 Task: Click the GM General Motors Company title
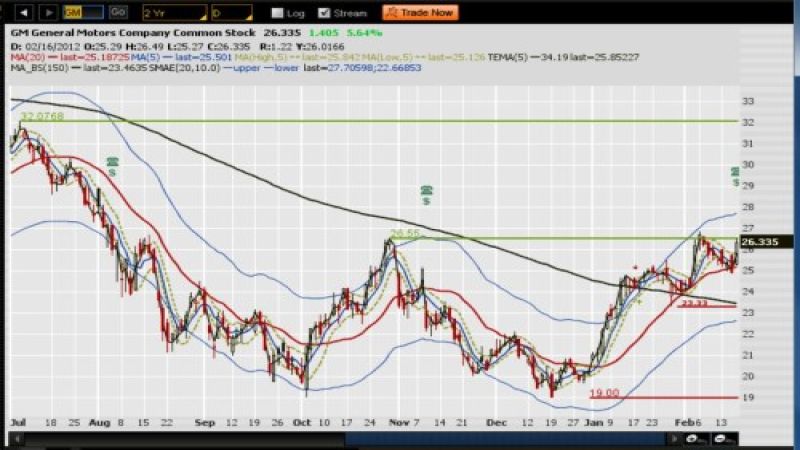133,33
